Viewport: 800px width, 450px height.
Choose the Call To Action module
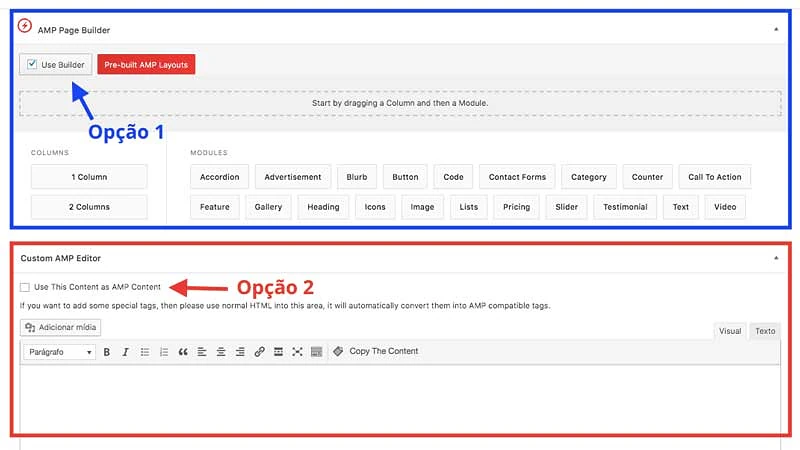(715, 177)
